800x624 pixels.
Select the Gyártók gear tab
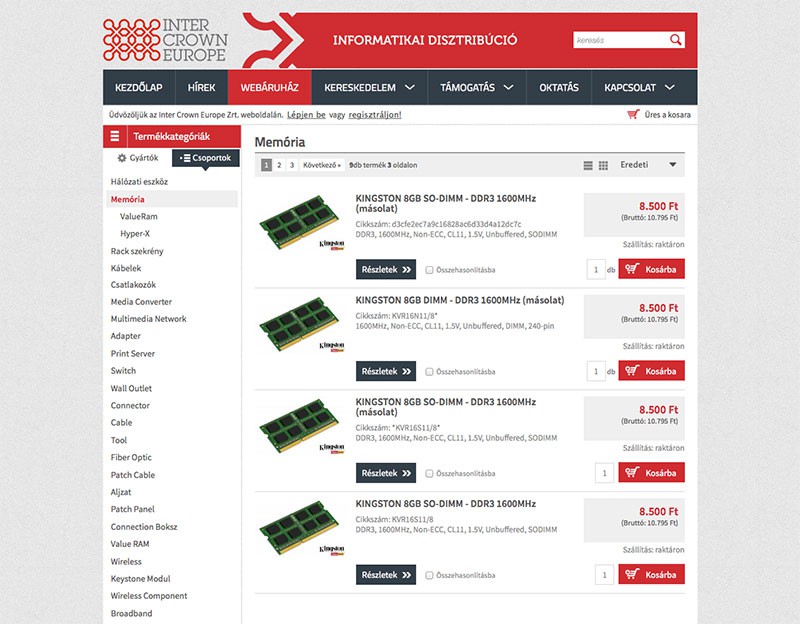(x=138, y=158)
